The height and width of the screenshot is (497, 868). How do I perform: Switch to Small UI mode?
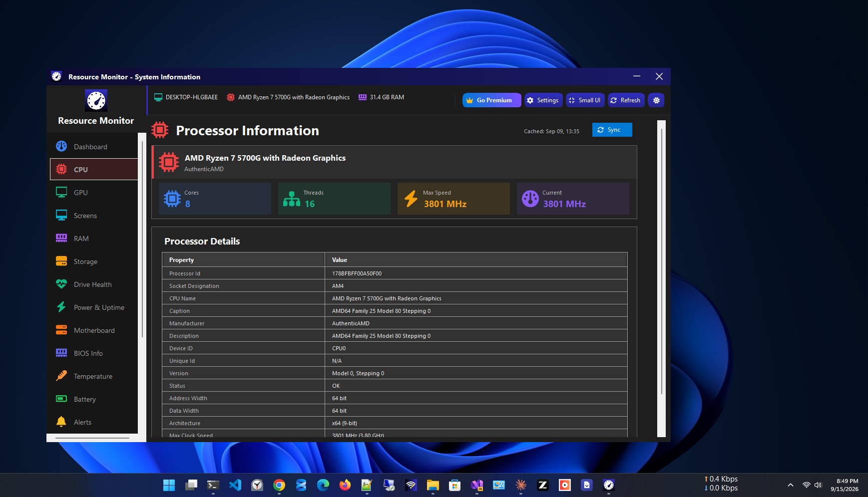click(x=585, y=100)
